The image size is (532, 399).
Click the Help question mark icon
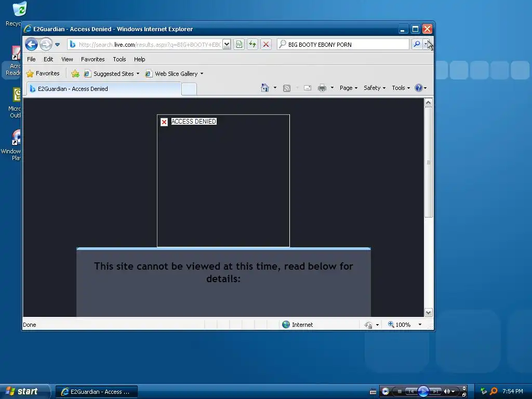click(x=419, y=88)
